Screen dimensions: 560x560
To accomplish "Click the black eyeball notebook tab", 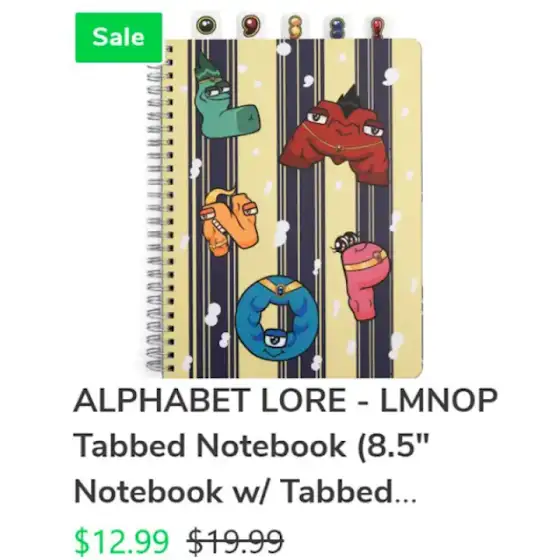I will click(x=206, y=25).
